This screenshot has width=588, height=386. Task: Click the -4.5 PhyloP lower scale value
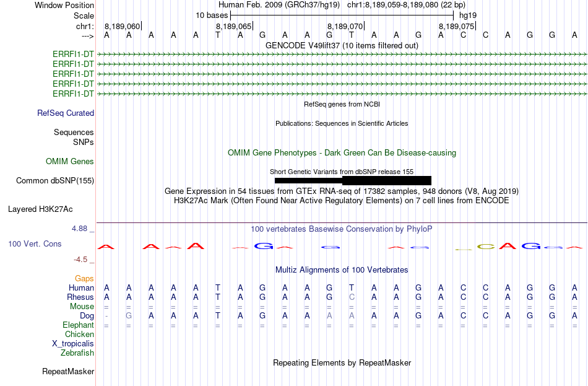pyautogui.click(x=80, y=260)
